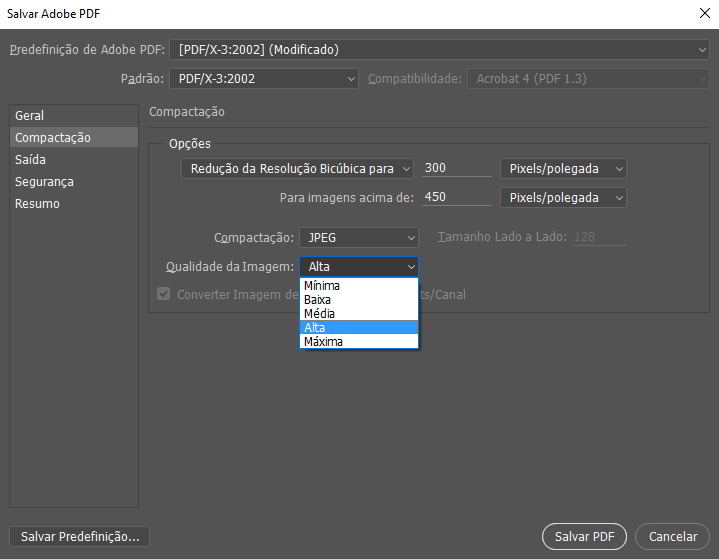
Task: Select the Compactação category
Action: click(52, 138)
